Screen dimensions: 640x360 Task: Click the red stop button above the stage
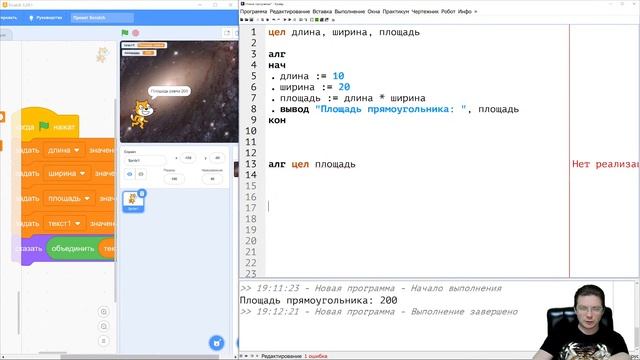tap(136, 33)
